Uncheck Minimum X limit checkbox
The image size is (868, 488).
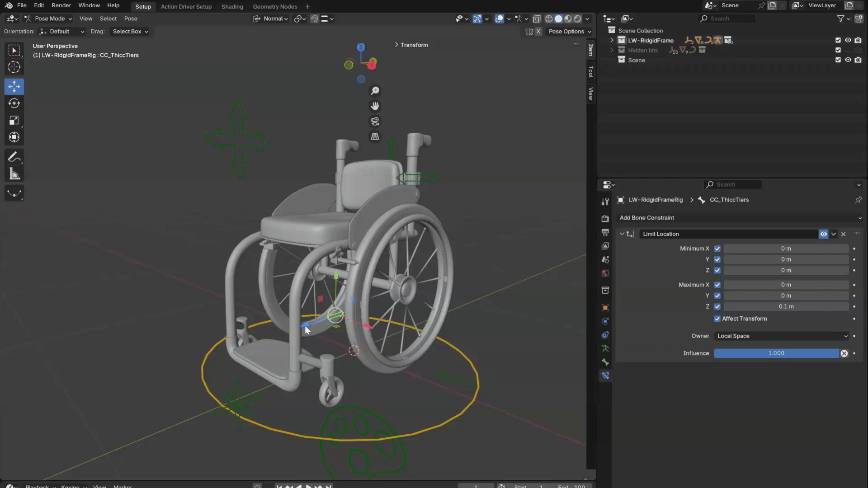coord(717,249)
